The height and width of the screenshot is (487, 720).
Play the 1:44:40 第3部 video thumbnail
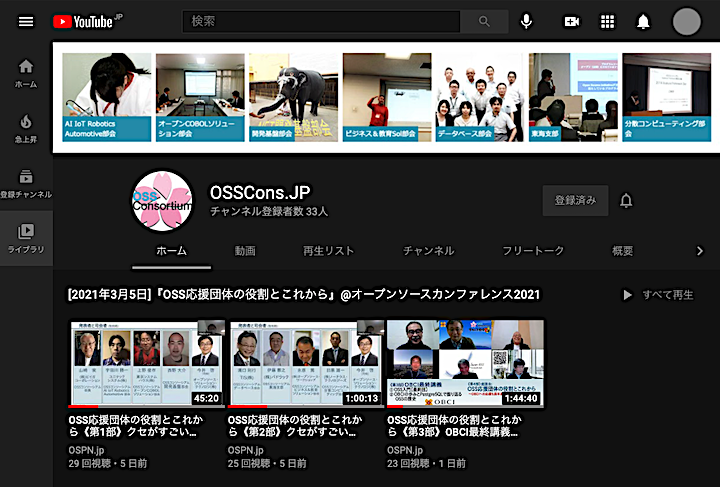(465, 363)
